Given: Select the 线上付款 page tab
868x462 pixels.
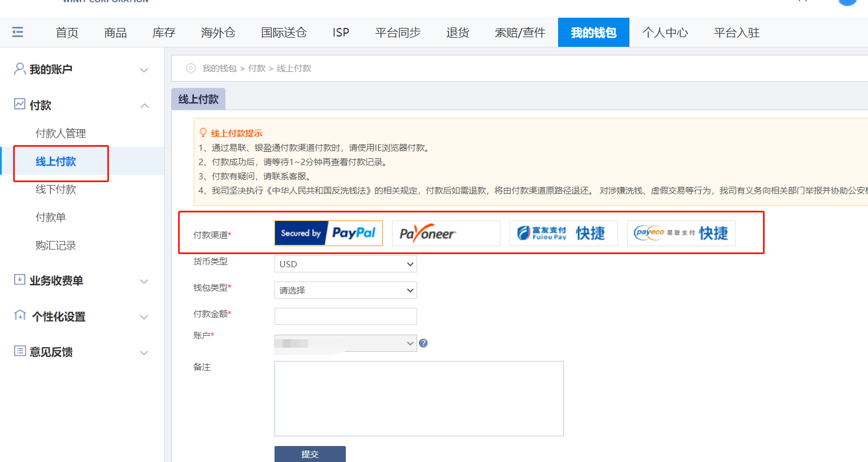Looking at the screenshot, I should 198,99.
